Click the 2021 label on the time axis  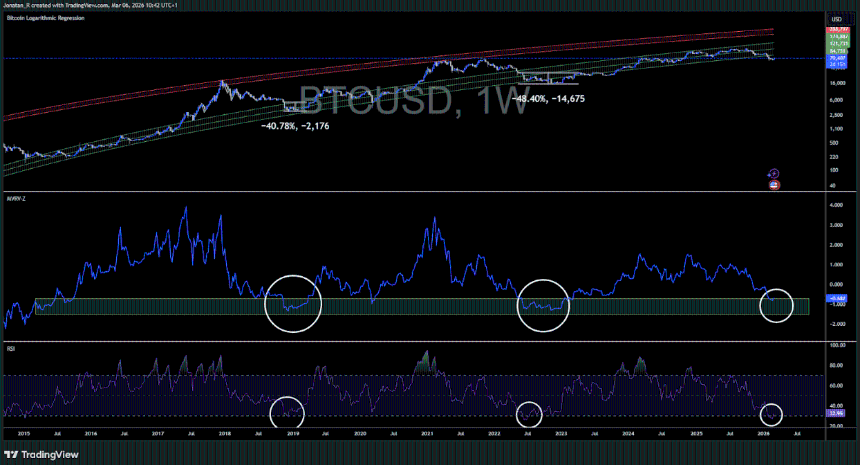point(427,434)
